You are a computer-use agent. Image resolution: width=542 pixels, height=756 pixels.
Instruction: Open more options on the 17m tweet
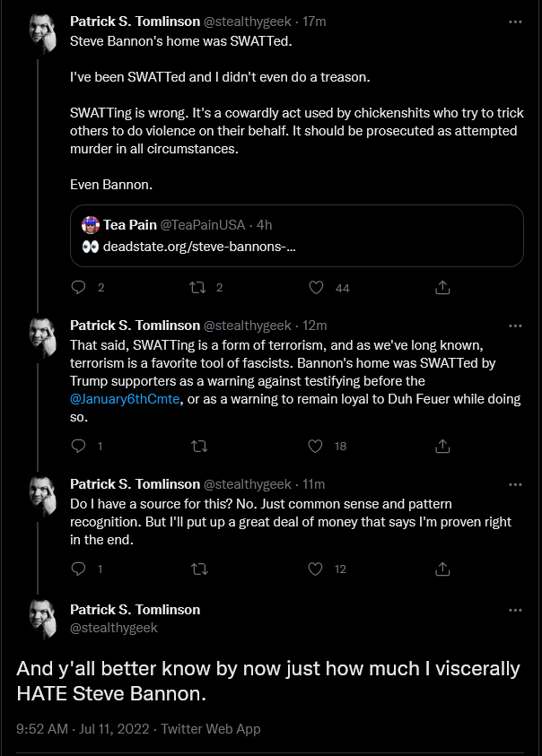tap(515, 22)
